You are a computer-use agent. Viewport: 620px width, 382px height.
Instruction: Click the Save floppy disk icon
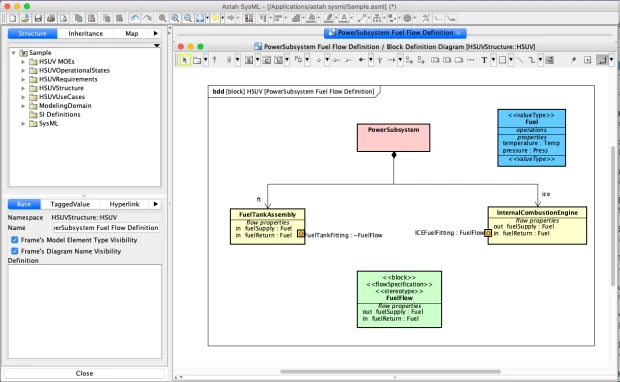coord(38,18)
